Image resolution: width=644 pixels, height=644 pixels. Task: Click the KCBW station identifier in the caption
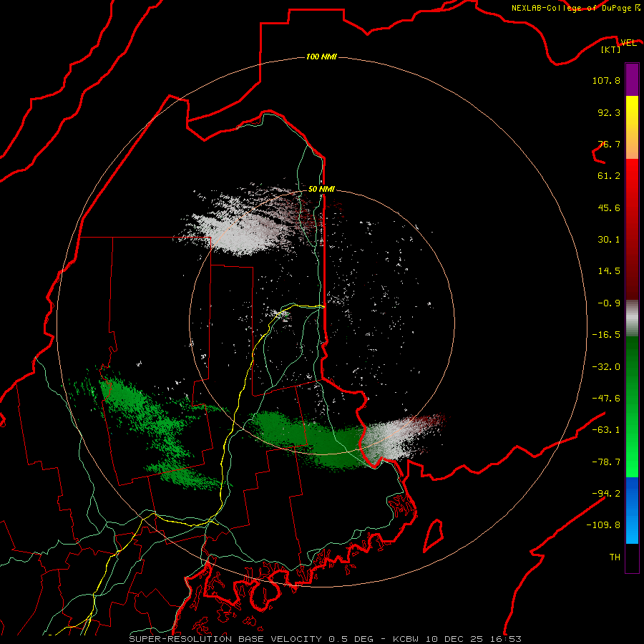406,639
